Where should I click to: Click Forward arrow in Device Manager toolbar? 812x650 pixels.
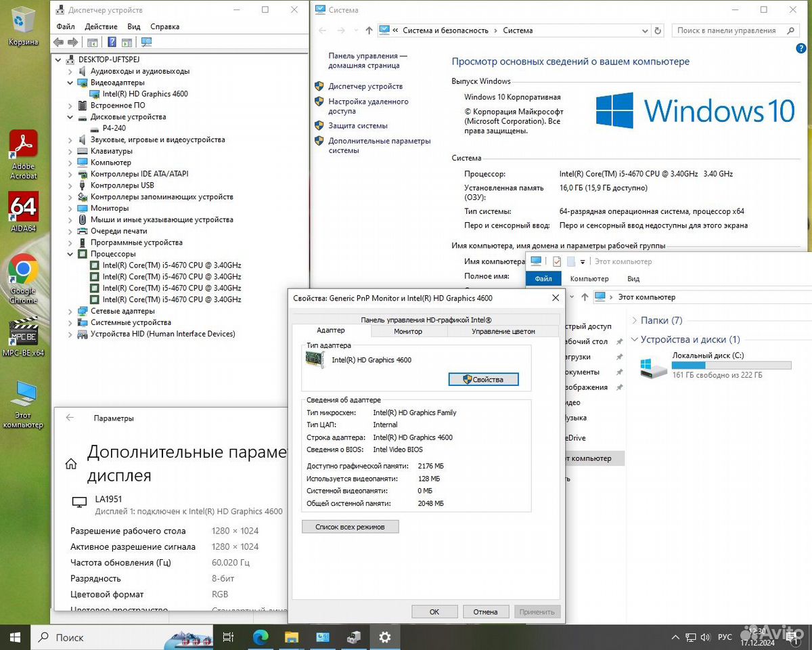tap(73, 42)
